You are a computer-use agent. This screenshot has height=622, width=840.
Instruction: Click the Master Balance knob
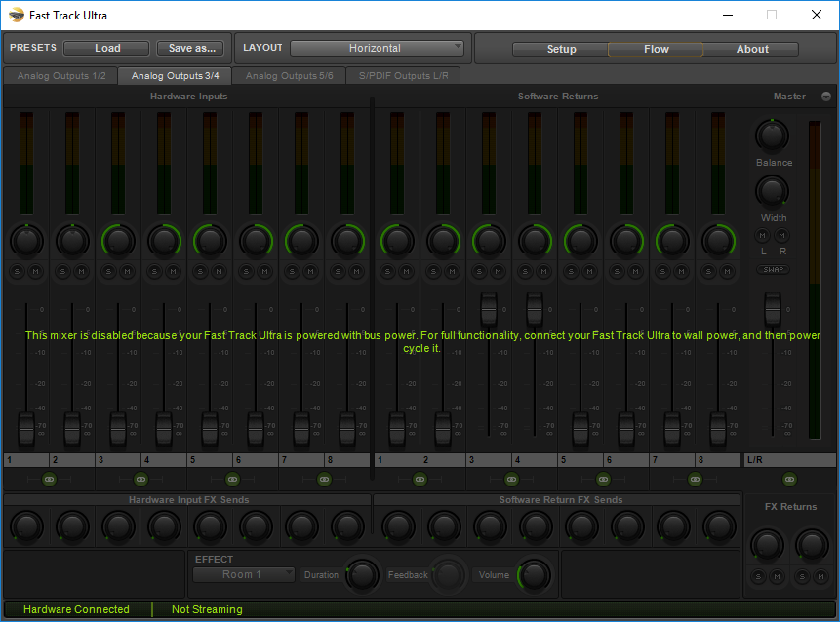773,136
